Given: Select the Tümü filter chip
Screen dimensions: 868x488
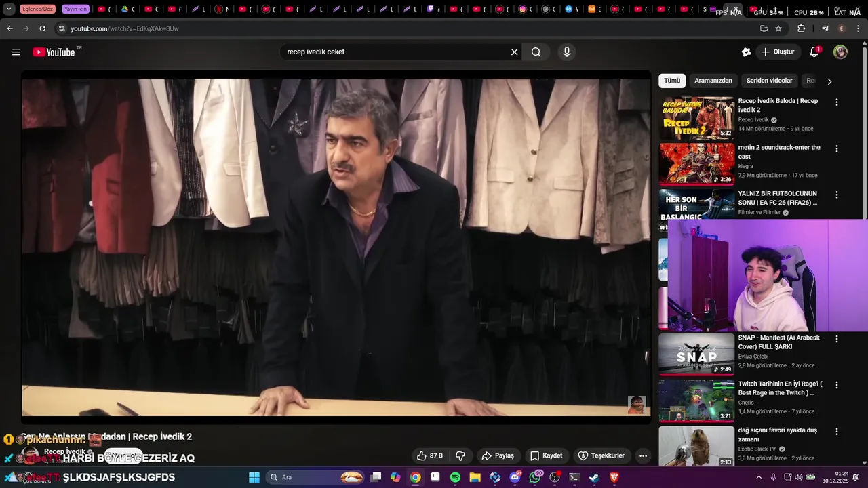Looking at the screenshot, I should (672, 81).
